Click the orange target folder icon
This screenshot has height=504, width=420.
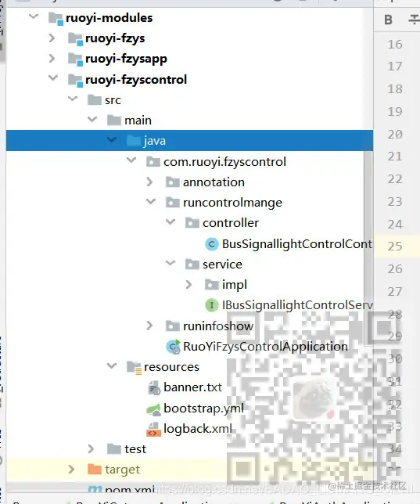95,470
